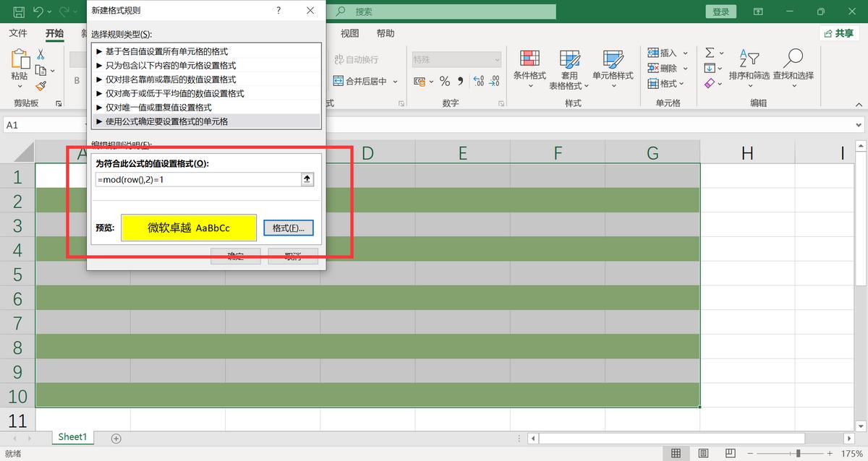Expand the 合并后居中 dropdown arrow
The width and height of the screenshot is (868, 461).
pos(395,82)
